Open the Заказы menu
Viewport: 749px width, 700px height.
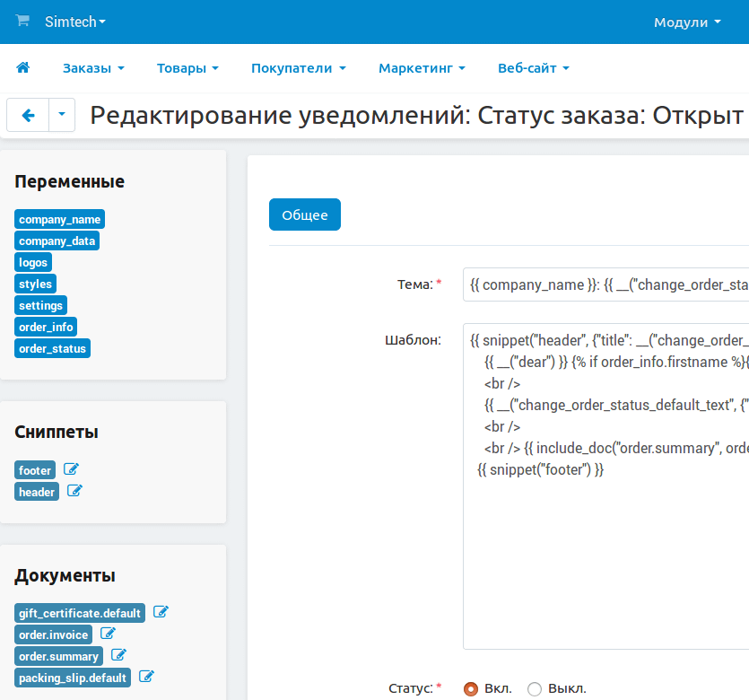[x=92, y=67]
